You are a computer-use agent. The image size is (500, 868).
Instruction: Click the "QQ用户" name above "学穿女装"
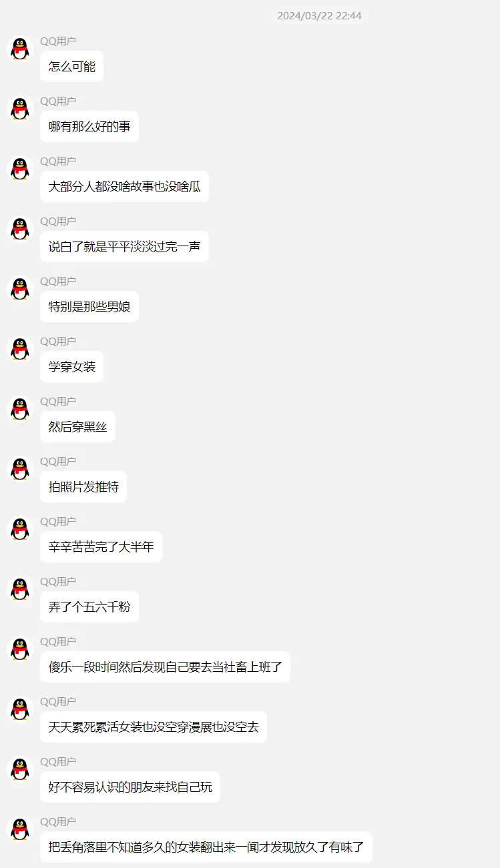[x=58, y=341]
